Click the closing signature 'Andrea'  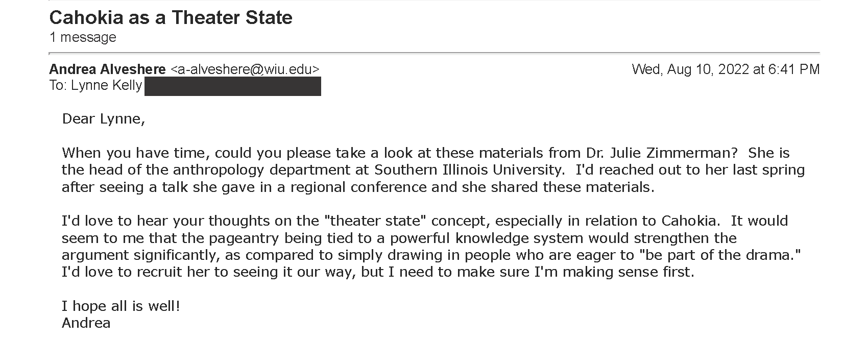click(86, 323)
